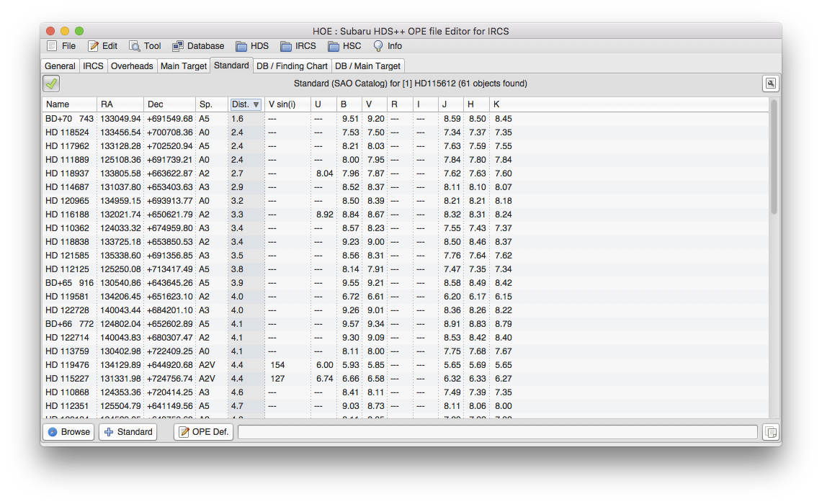This screenshot has height=504, width=822.
Task: Click the search icon at top right
Action: tap(770, 84)
